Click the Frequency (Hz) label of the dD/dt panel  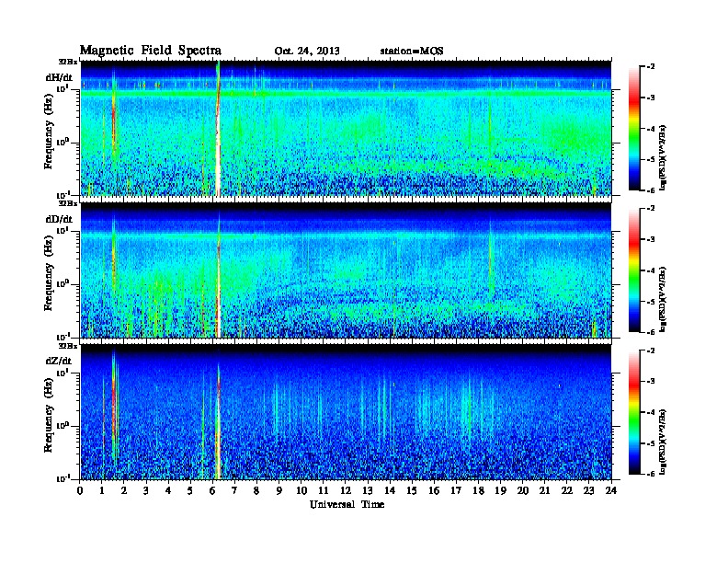[x=49, y=273]
